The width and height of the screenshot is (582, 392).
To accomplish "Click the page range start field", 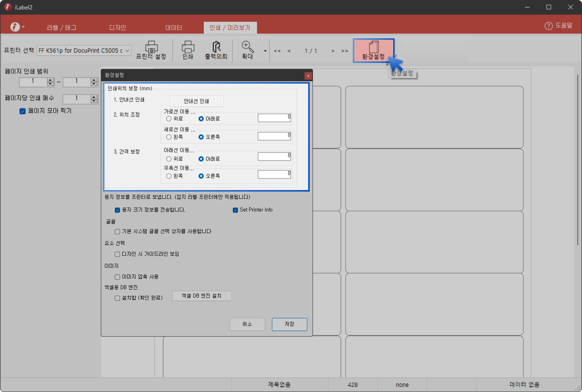I will point(33,82).
